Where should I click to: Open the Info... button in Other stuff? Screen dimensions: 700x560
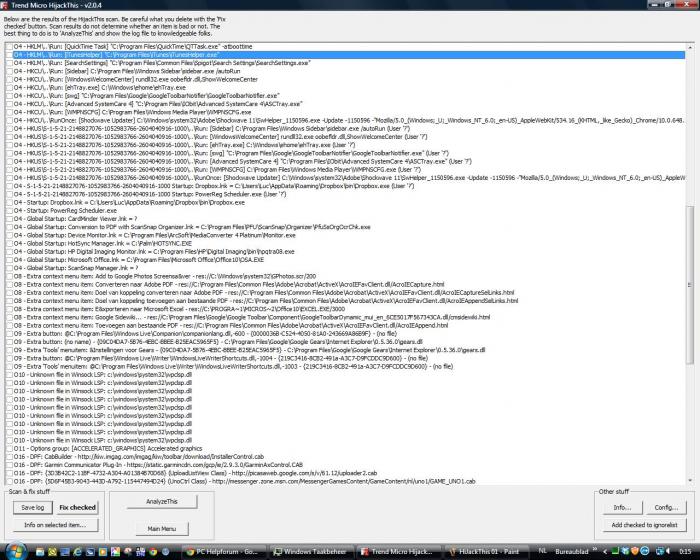click(x=622, y=508)
